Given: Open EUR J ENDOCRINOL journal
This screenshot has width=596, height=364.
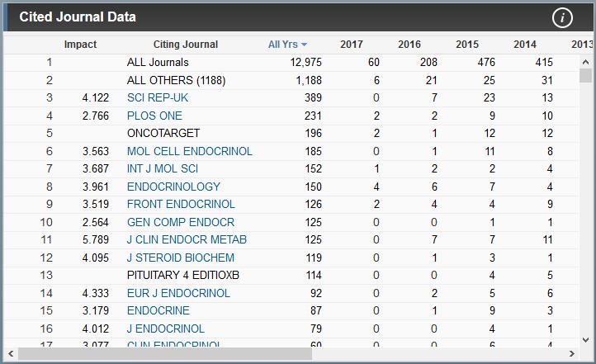Looking at the screenshot, I should pos(178,293).
